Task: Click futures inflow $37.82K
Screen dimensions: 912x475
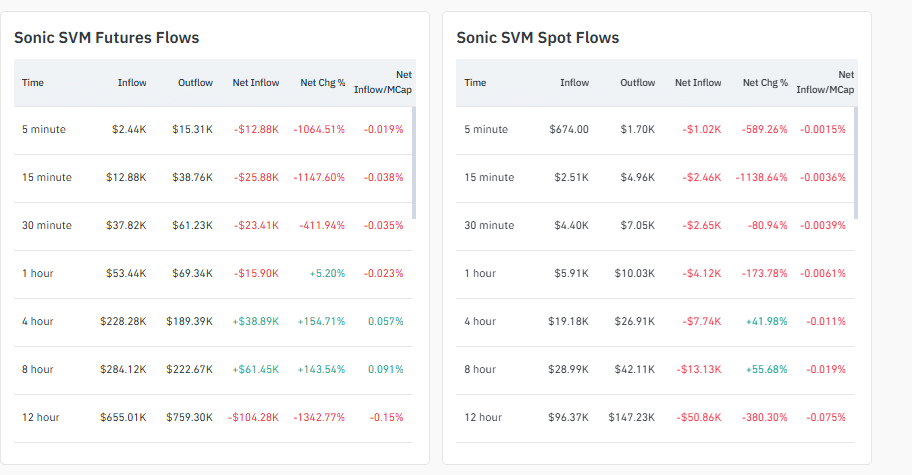Action: [x=126, y=225]
